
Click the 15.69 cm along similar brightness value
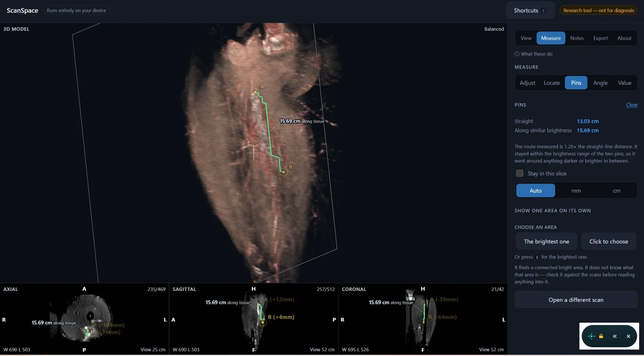point(588,130)
